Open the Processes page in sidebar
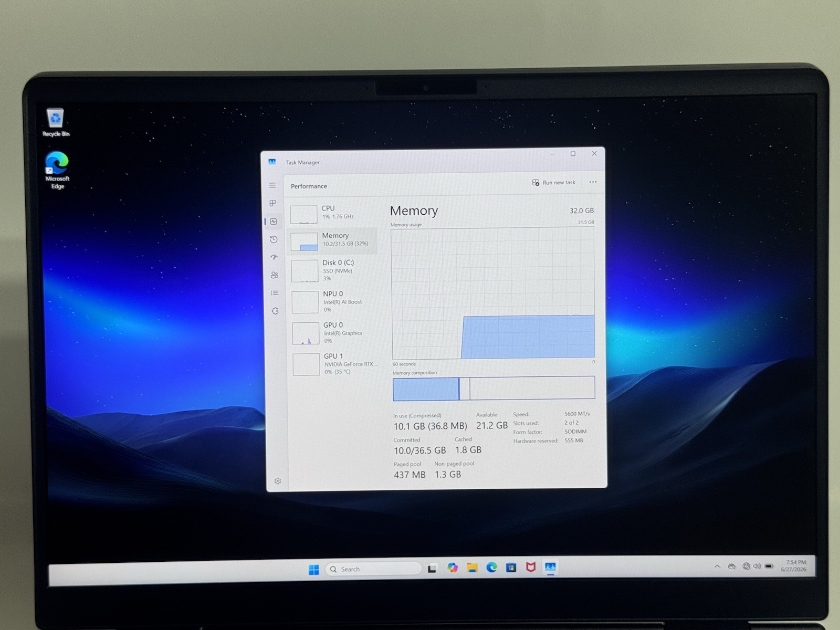The image size is (840, 630). [272, 203]
